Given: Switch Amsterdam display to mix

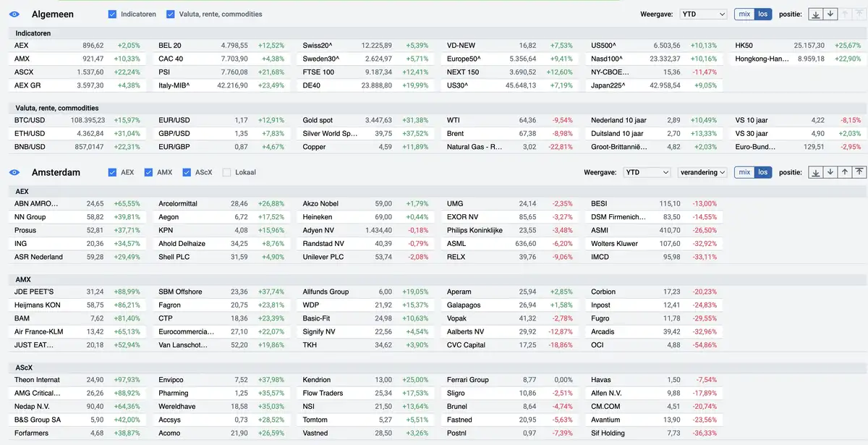Looking at the screenshot, I should click(x=744, y=172).
